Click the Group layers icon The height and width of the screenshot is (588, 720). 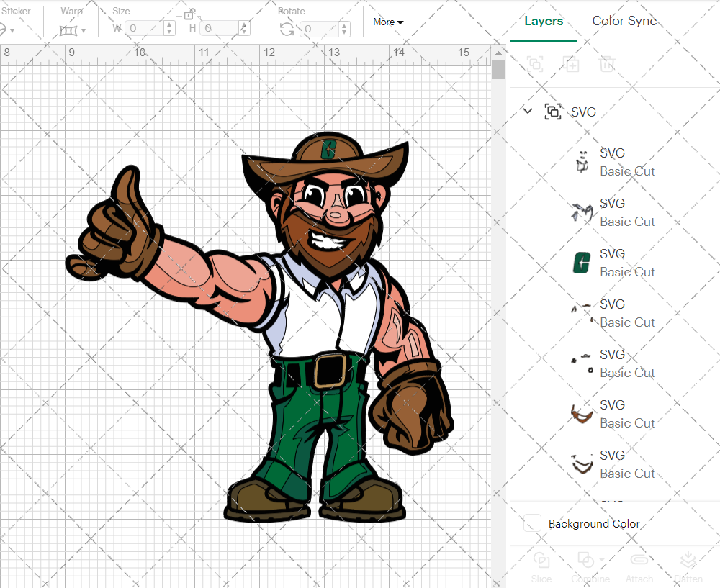(x=534, y=64)
